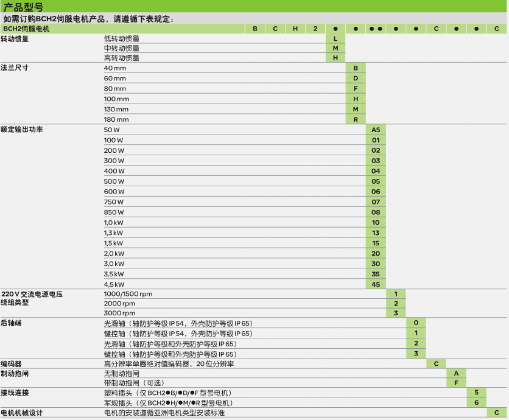Select the 法兰尺寸 category label
Image resolution: width=509 pixels, height=420 pixels.
[15, 68]
